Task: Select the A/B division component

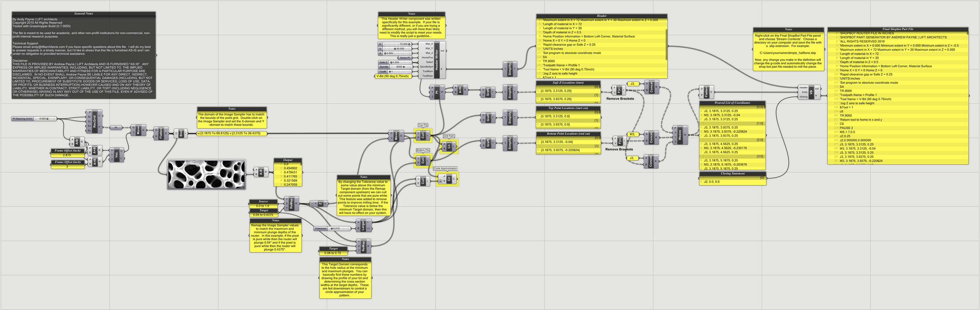Action: click(x=76, y=141)
